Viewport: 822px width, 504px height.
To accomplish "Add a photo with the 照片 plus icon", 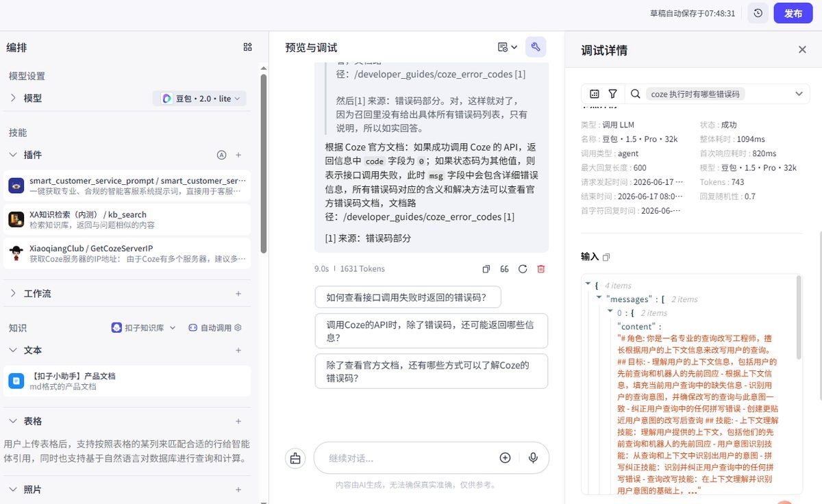I will pos(238,490).
